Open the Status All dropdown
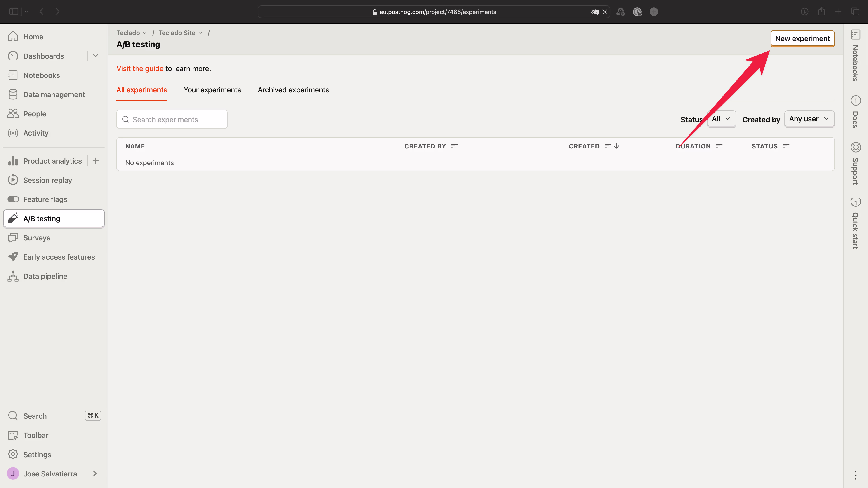 tap(722, 119)
